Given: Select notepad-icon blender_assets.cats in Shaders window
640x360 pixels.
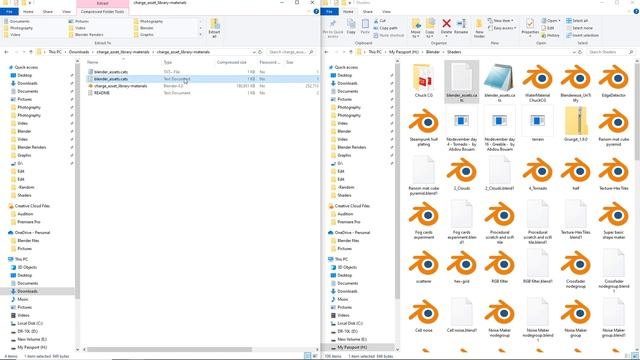Looking at the screenshot, I should [500, 83].
